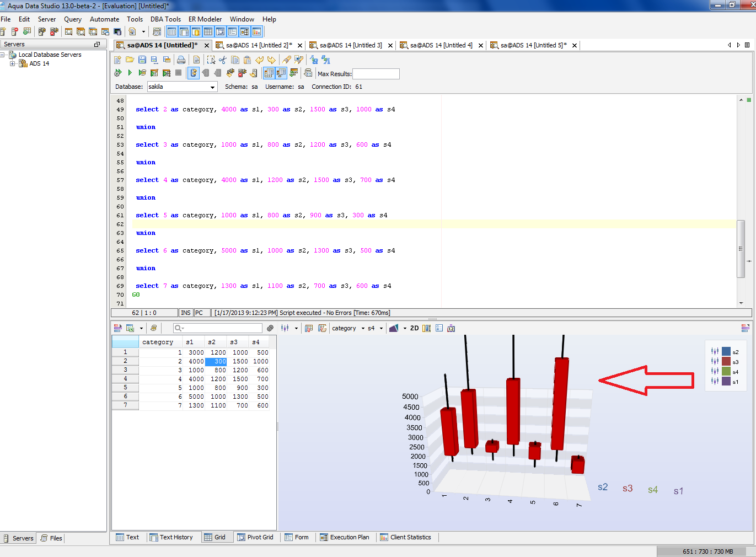The image size is (756, 557).
Task: Click the Save As icon in editor toolbar
Action: (x=154, y=60)
